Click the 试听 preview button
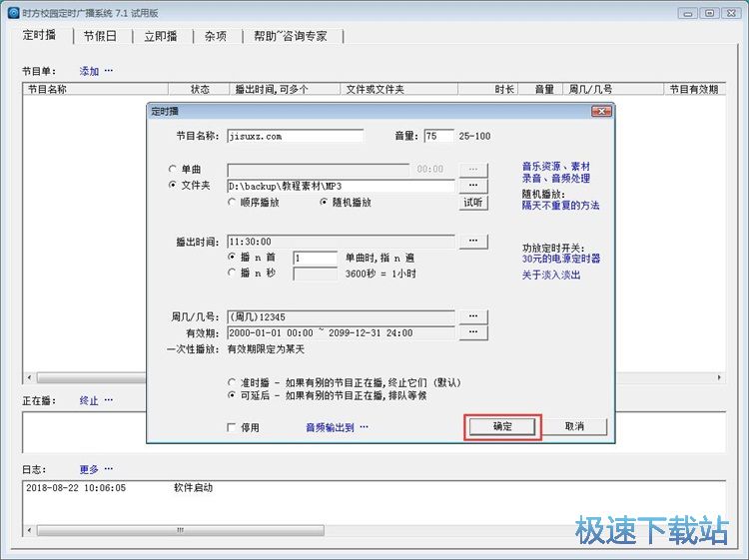The height and width of the screenshot is (560, 749). (x=473, y=203)
